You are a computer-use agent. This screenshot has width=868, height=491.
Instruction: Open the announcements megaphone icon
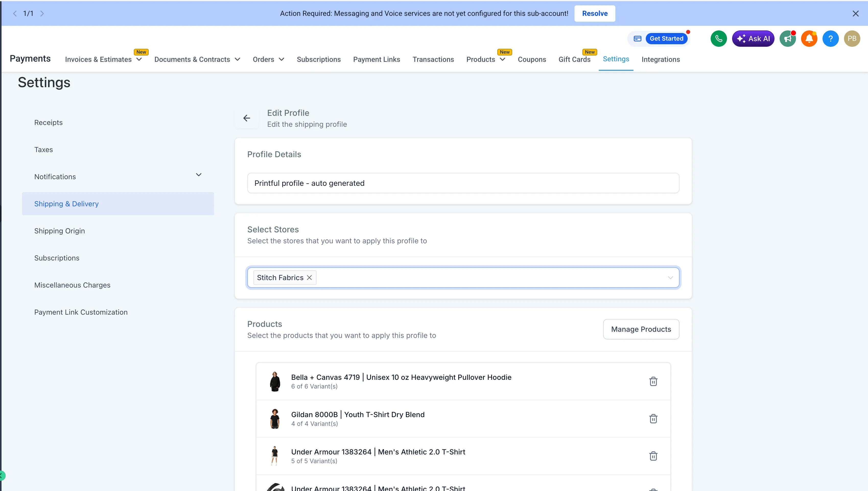[x=788, y=38]
